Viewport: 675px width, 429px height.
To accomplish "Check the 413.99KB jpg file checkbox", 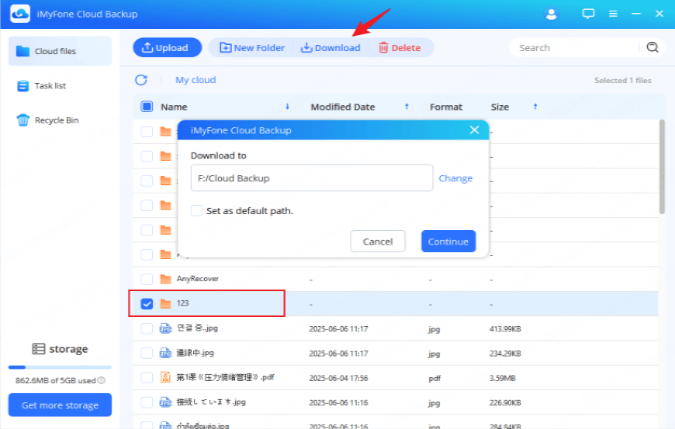I will tap(147, 328).
